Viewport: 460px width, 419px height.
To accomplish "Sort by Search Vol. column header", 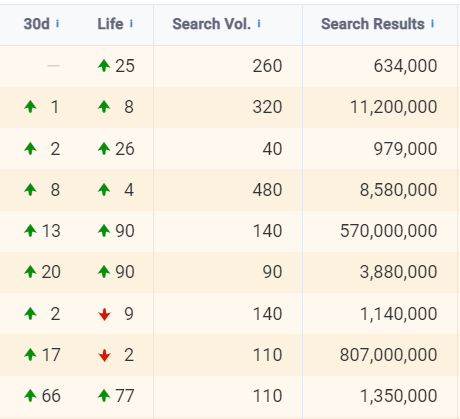I will point(211,24).
